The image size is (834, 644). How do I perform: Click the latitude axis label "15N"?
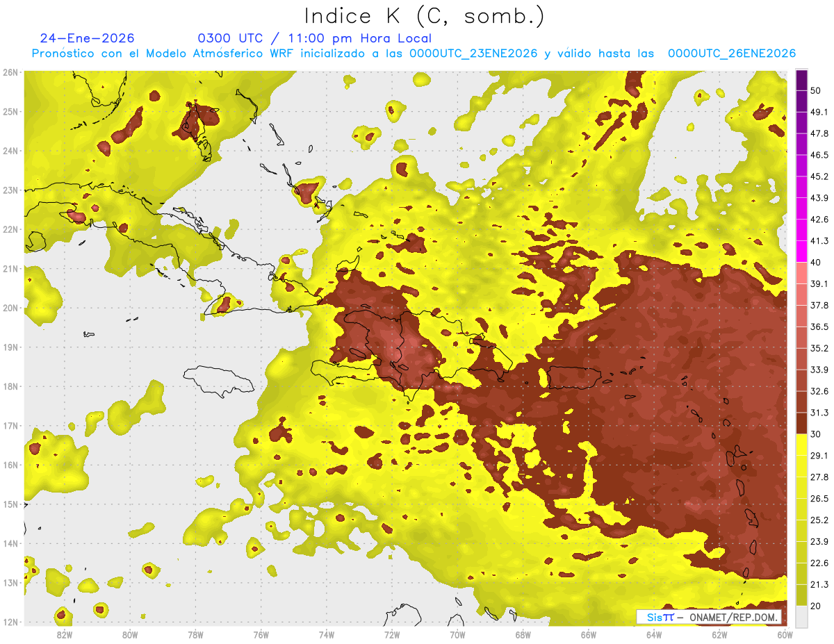tap(10, 504)
